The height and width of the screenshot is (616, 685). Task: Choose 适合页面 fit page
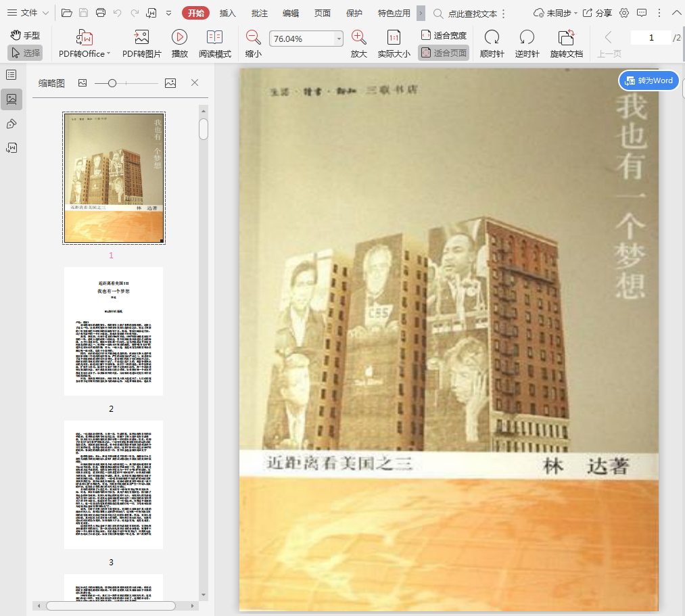(x=444, y=53)
